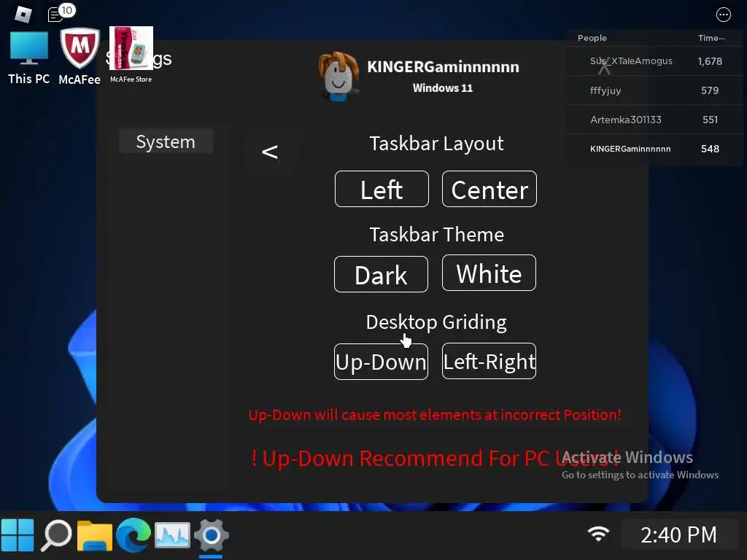The image size is (747, 560).
Task: Set taskbar layout to Center
Action: tap(489, 189)
